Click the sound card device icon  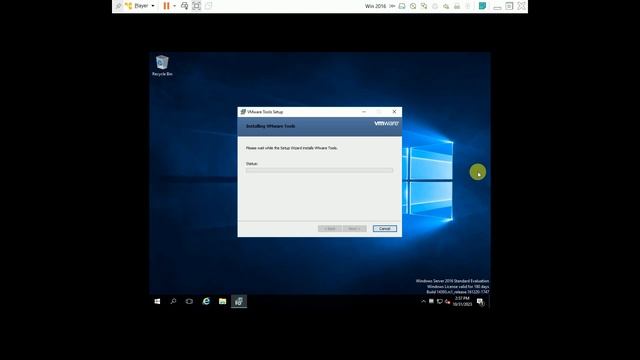pyautogui.click(x=446, y=6)
